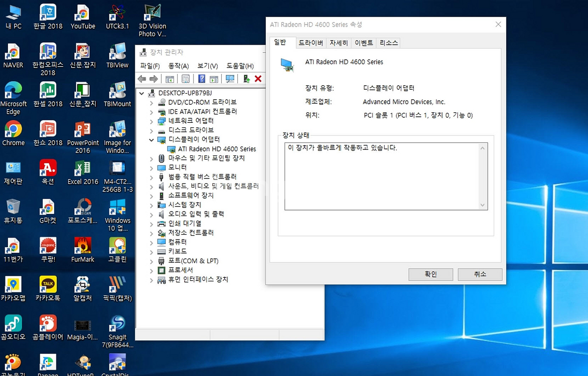
Task: Click the Update driver toolbar icon
Action: click(x=246, y=79)
